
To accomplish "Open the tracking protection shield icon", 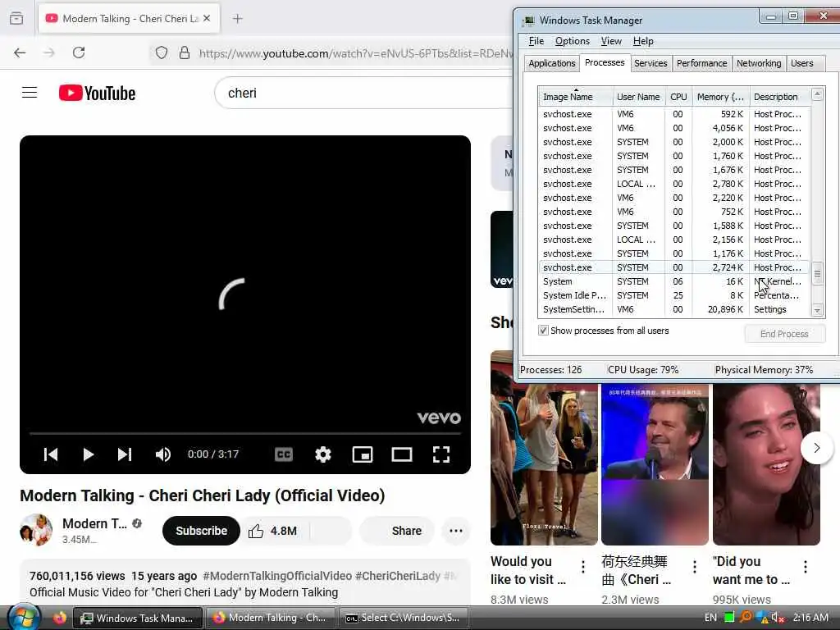I will (162, 52).
